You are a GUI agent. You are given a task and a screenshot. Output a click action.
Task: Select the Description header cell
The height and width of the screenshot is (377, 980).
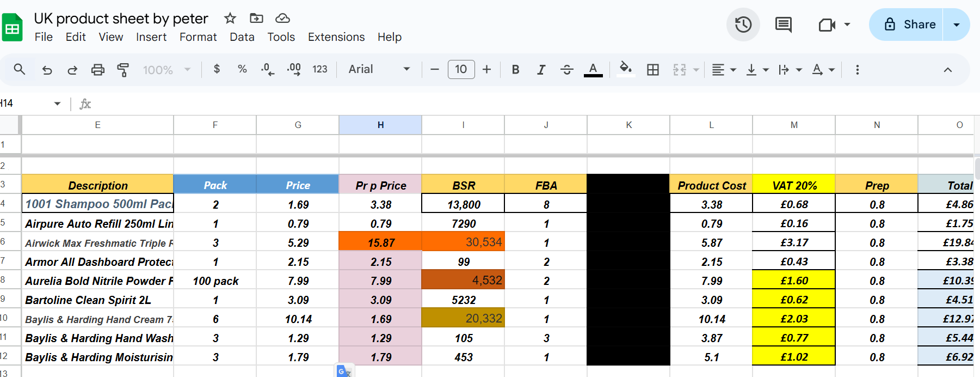[98, 185]
